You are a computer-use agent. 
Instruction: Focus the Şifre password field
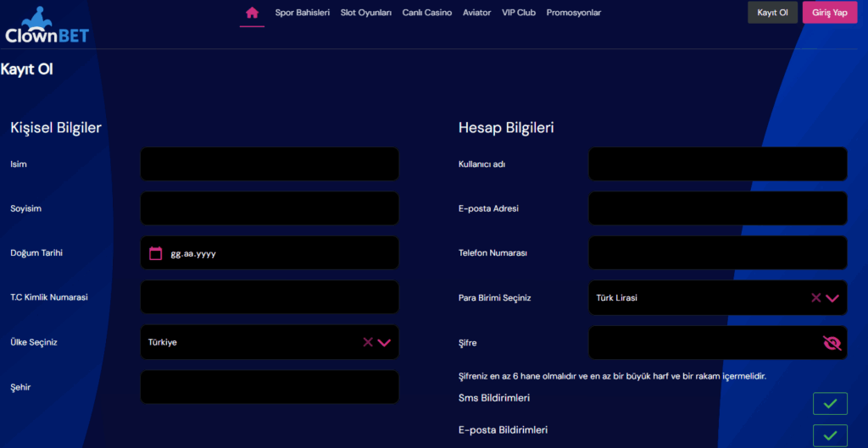click(x=717, y=342)
